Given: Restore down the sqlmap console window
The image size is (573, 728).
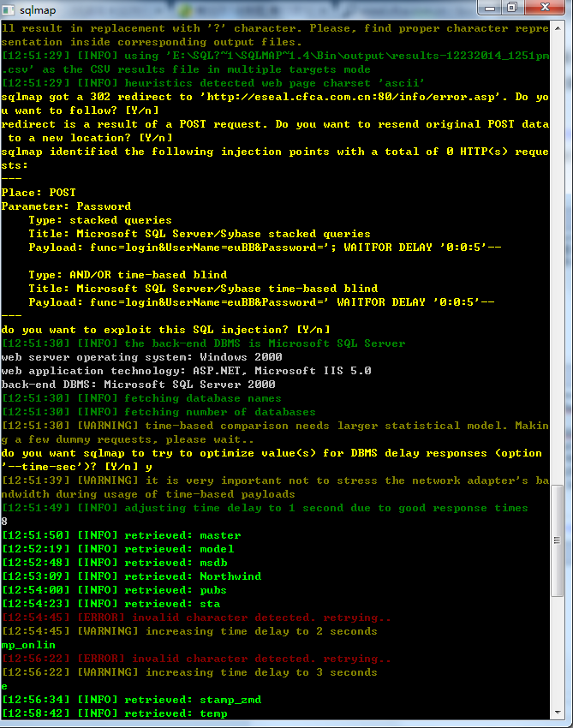Looking at the screenshot, I should (x=512, y=7).
